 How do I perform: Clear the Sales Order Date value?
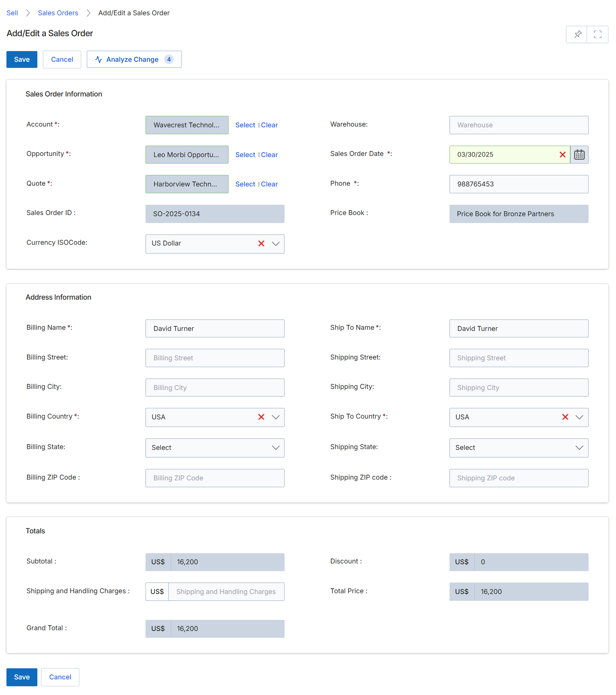click(x=562, y=155)
